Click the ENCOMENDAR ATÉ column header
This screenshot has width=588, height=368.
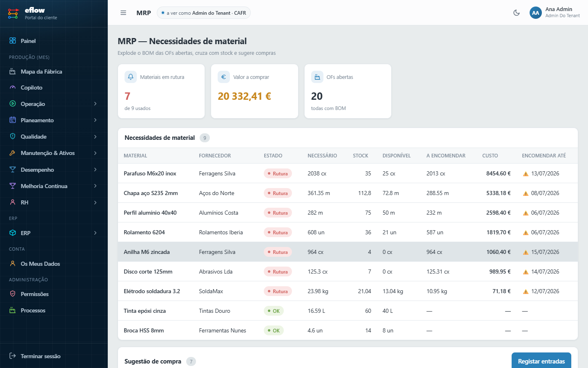544,156
